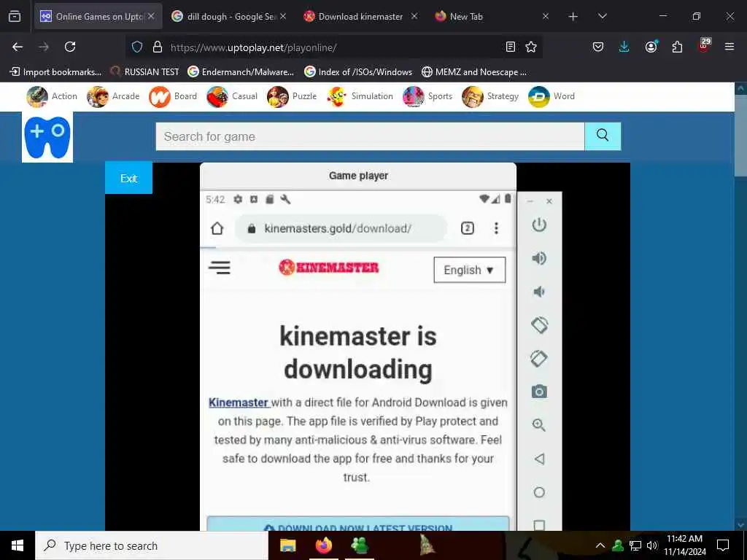Open File Explorer from taskbar
Image resolution: width=747 pixels, height=560 pixels.
pos(287,545)
